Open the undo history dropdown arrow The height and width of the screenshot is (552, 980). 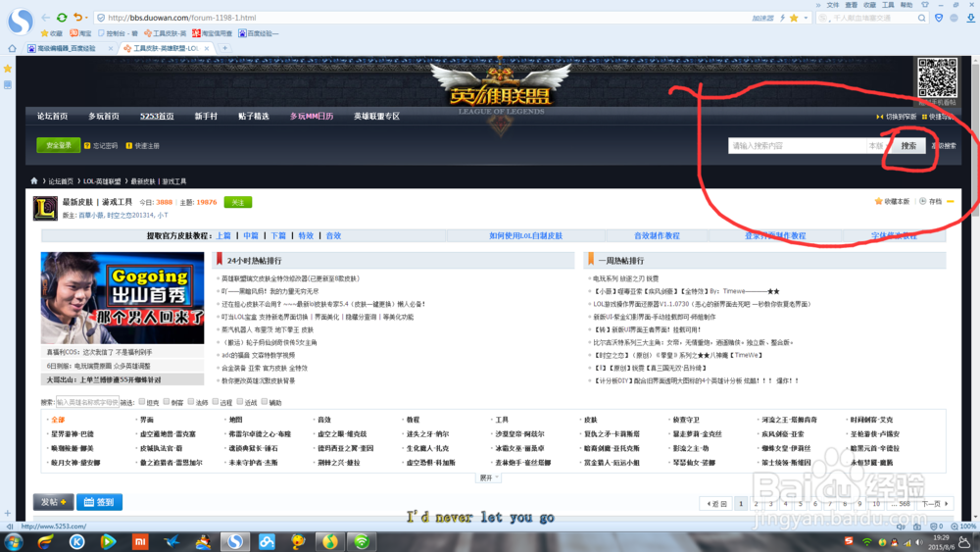pyautogui.click(x=86, y=18)
